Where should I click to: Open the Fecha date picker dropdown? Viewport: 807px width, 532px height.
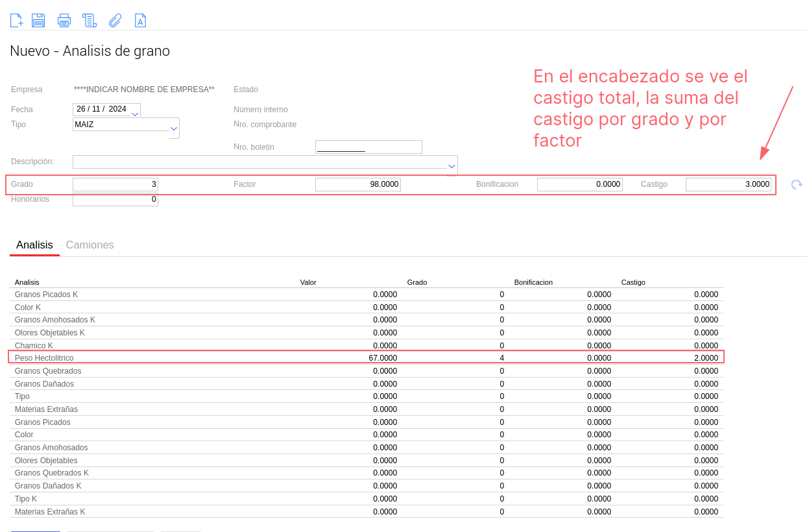tap(135, 114)
